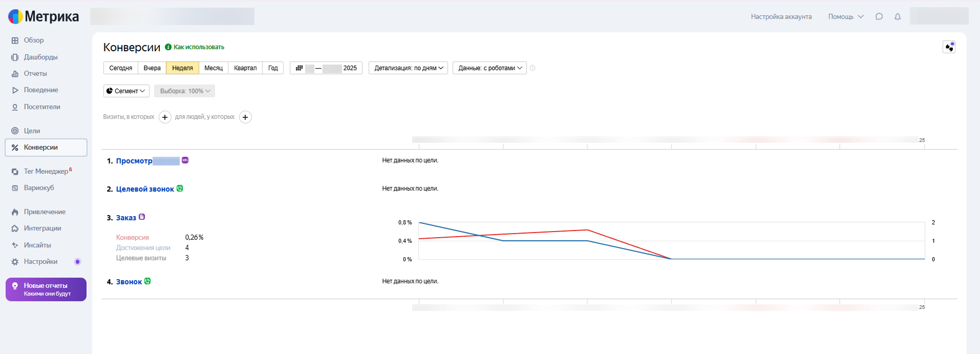Click the Цели target icon
Viewport: 980px width, 354px height.
point(15,131)
